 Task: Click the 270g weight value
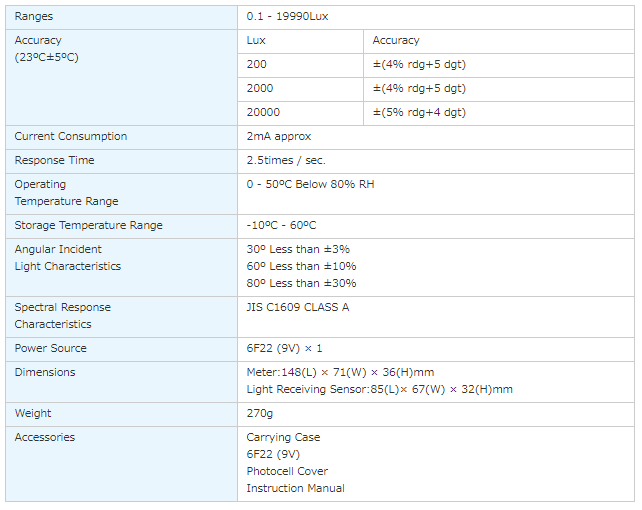[259, 414]
